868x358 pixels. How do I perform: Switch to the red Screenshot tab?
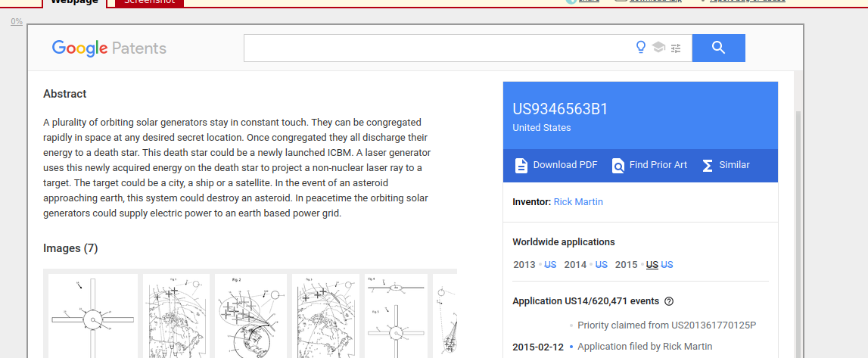[x=150, y=2]
